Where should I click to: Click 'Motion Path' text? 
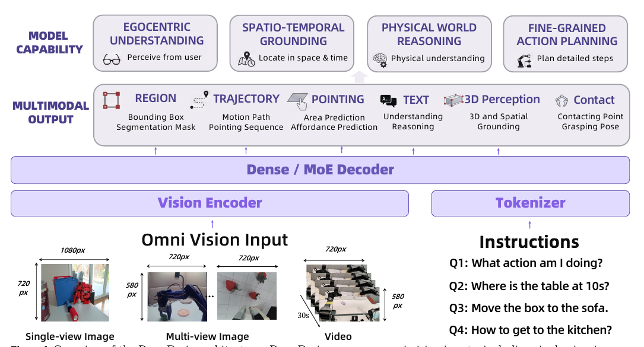coord(246,117)
